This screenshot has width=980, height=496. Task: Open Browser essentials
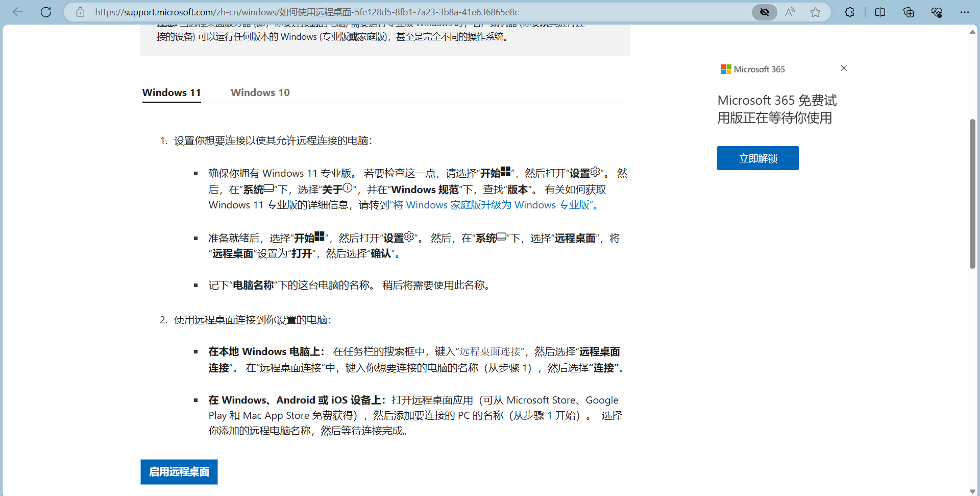937,12
